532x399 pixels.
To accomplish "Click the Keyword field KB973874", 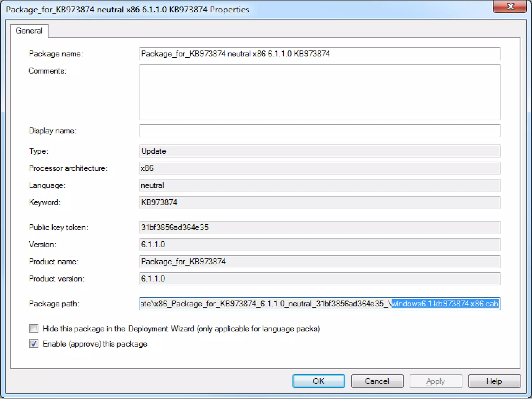I will click(x=320, y=202).
